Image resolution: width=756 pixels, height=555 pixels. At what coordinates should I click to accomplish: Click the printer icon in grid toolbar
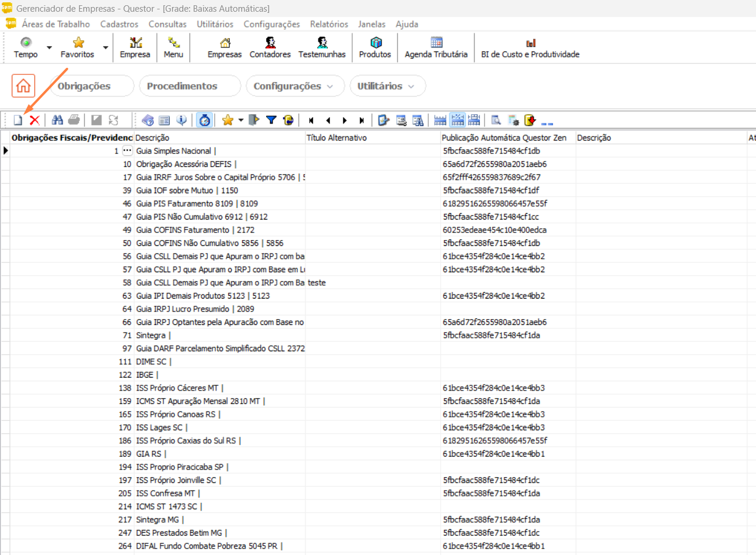(x=74, y=120)
